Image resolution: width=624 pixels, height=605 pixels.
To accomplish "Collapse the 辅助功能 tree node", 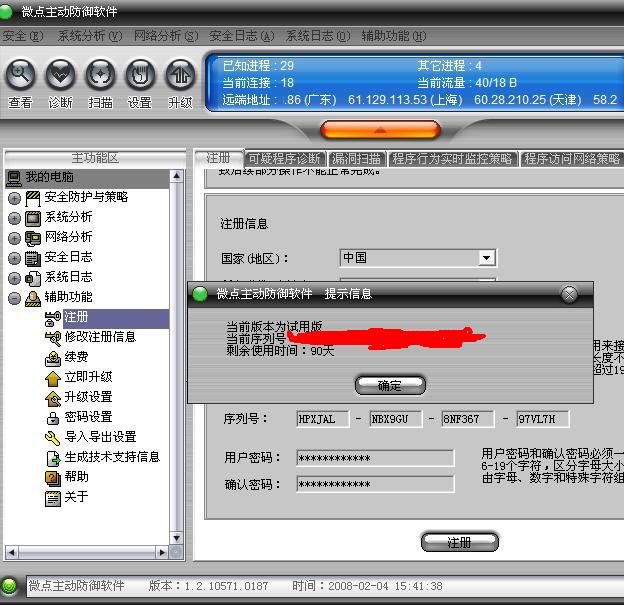I will [x=14, y=298].
